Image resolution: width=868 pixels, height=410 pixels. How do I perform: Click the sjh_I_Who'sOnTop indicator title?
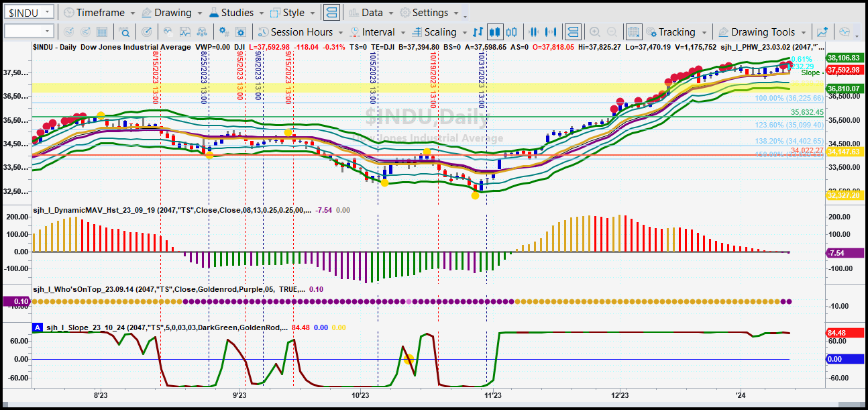168,289
